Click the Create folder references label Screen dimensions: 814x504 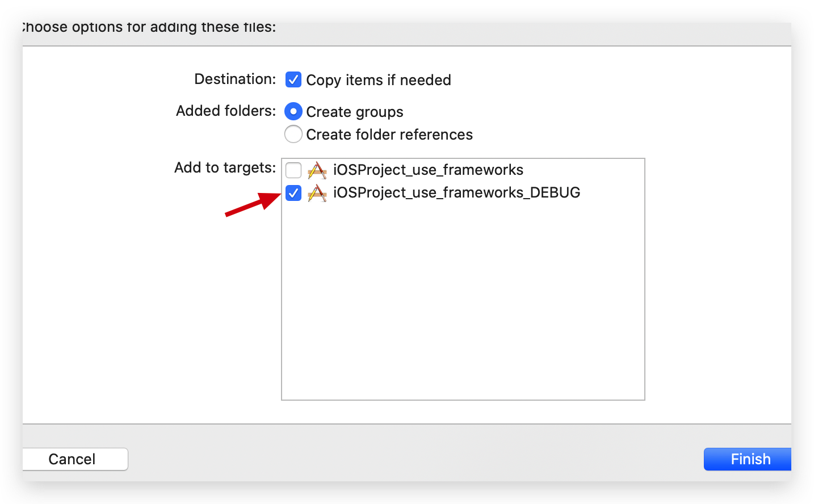pos(389,135)
